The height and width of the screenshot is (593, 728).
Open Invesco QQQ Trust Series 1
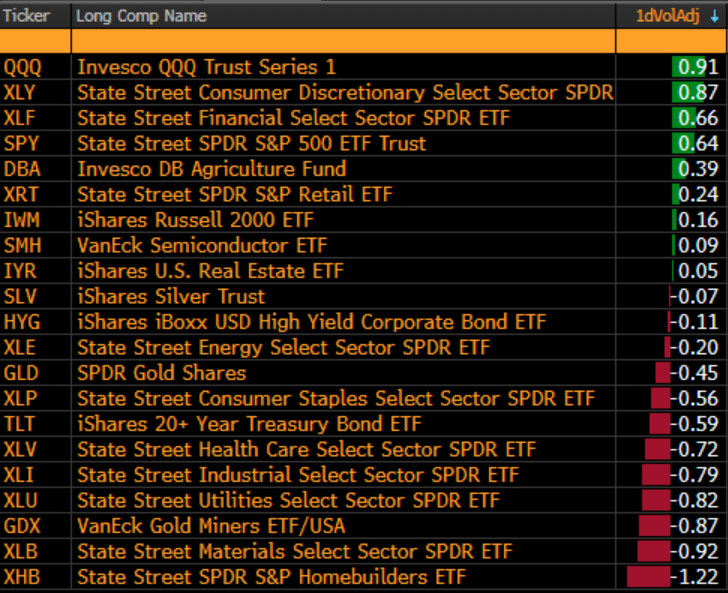click(206, 67)
